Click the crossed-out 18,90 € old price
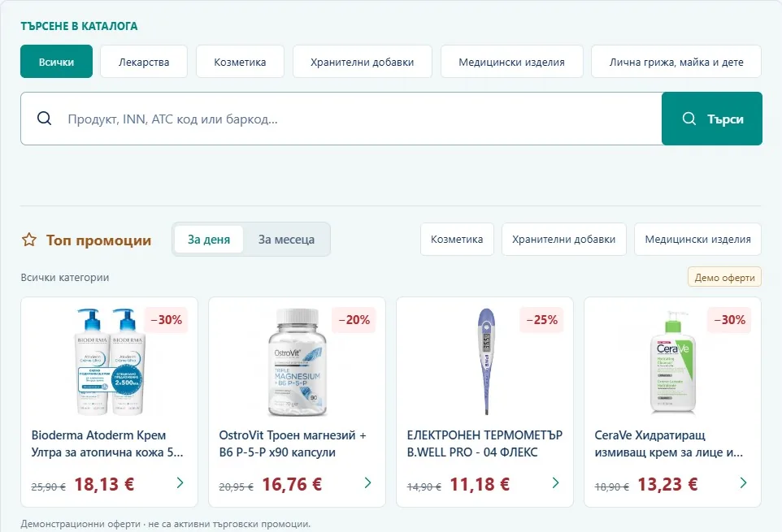Image resolution: width=782 pixels, height=532 pixels. coord(612,487)
